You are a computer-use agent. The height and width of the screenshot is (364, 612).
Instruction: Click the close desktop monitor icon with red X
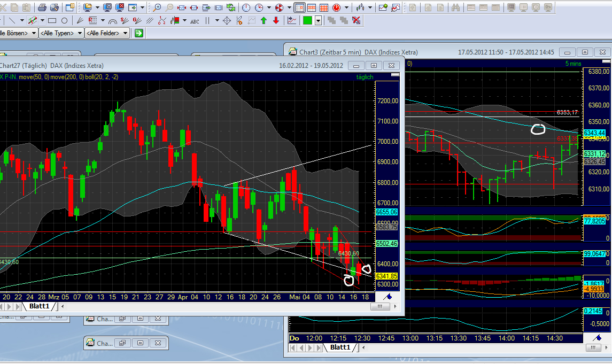click(x=120, y=7)
